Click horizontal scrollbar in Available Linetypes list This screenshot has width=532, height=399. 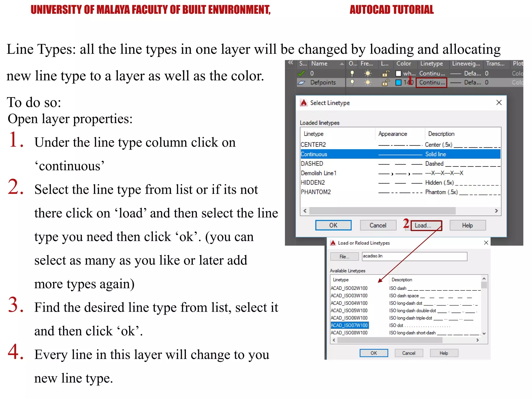[390, 340]
